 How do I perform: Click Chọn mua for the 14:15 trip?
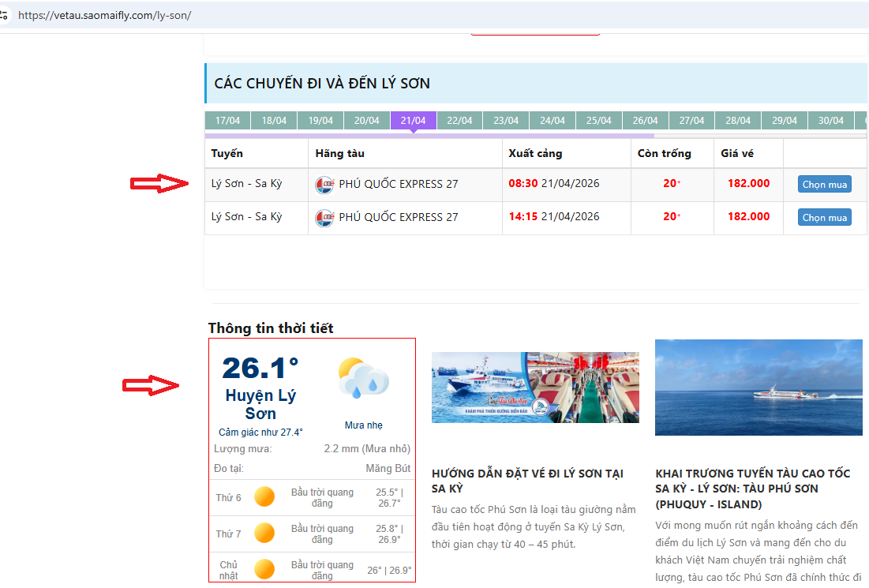825,218
